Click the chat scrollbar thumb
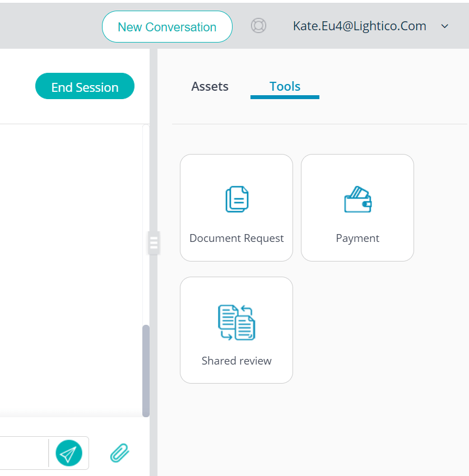The width and height of the screenshot is (469, 476). click(x=146, y=371)
